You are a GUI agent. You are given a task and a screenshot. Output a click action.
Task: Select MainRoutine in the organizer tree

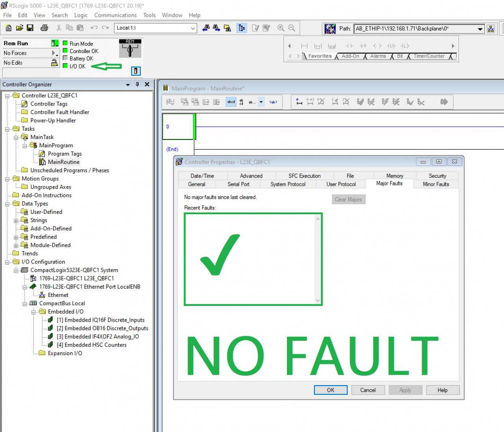pos(64,162)
